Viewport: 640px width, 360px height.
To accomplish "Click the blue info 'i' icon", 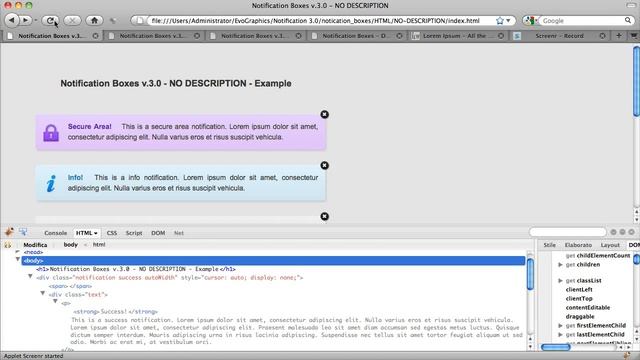I will point(51,184).
